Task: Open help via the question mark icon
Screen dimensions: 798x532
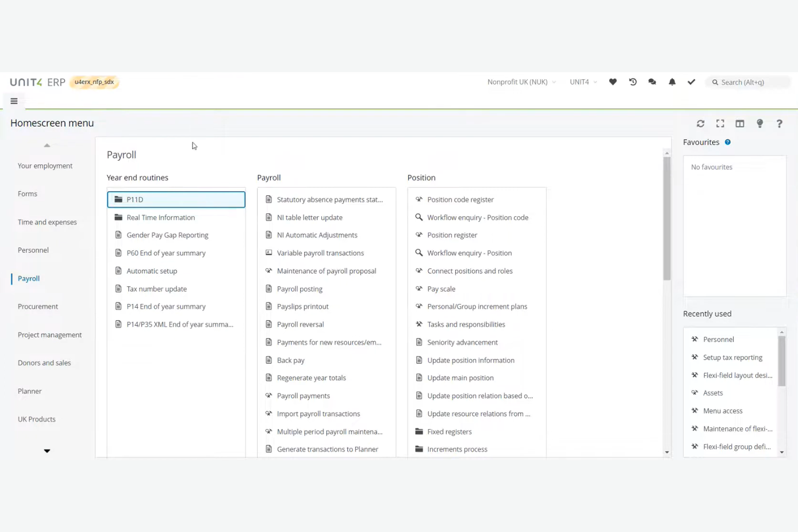Action: pyautogui.click(x=780, y=123)
